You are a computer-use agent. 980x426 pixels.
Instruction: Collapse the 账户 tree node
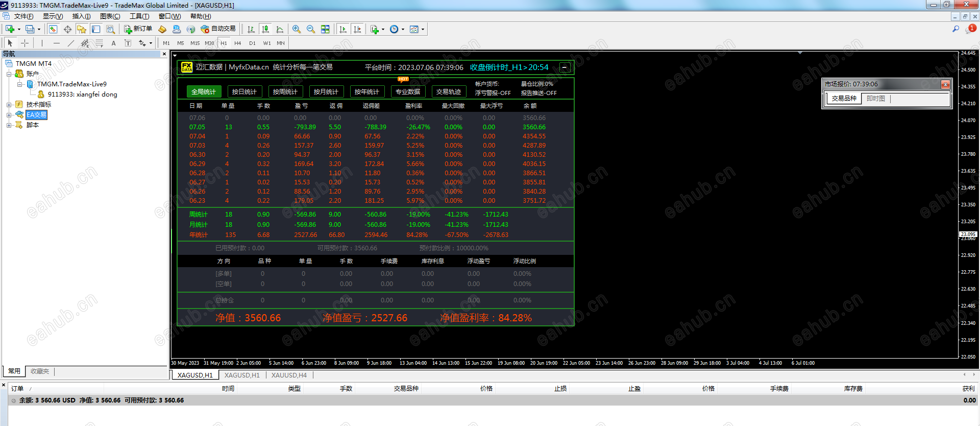[x=9, y=74]
